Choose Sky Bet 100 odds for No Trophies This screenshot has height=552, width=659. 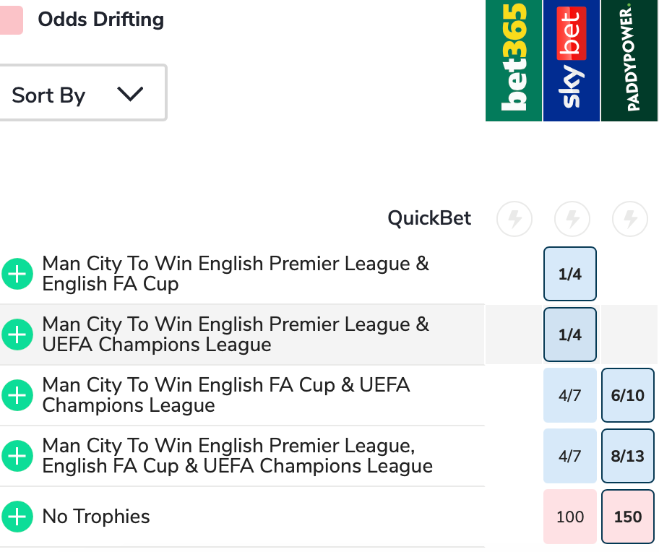coord(570,517)
